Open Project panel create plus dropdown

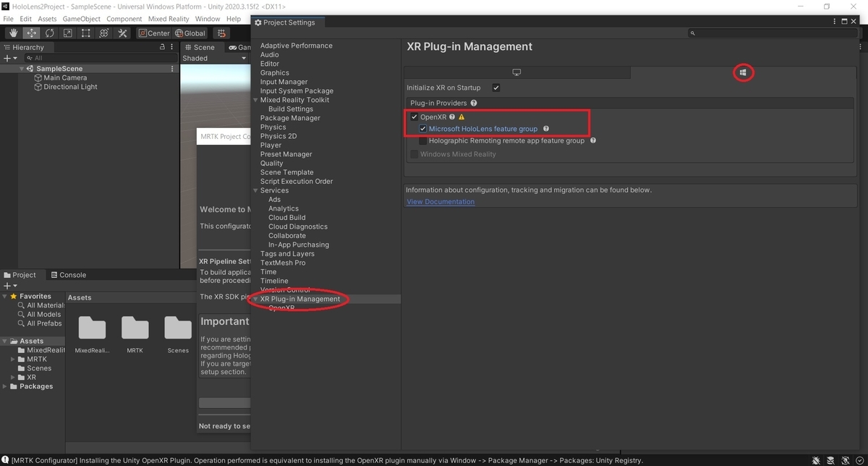click(10, 286)
